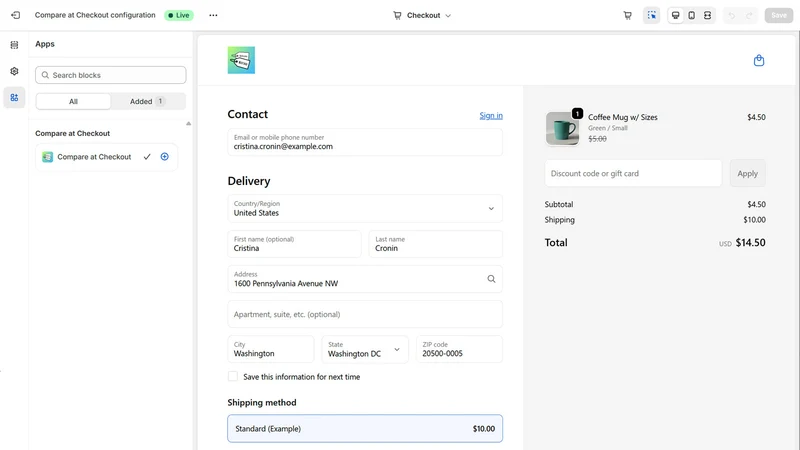Click the Shipping method heading
Image resolution: width=800 pixels, height=450 pixels.
(x=262, y=403)
